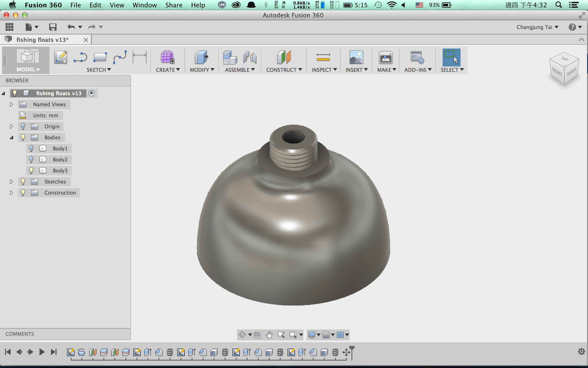Open the Share menu in menu bar
588x368 pixels.
[174, 5]
